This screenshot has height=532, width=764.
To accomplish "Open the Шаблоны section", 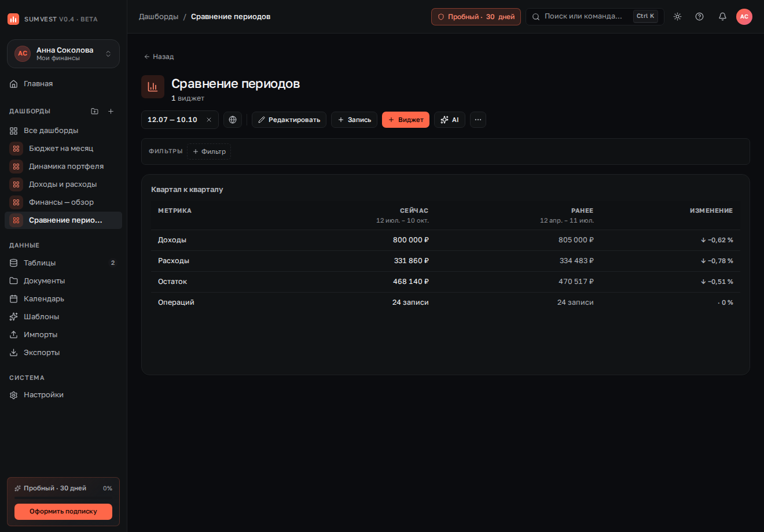I will coord(63,317).
